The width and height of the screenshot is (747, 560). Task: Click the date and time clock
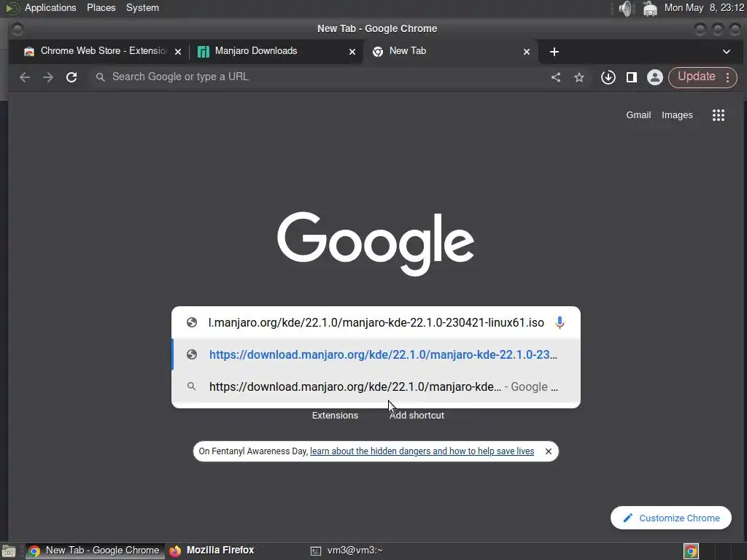(x=704, y=7)
